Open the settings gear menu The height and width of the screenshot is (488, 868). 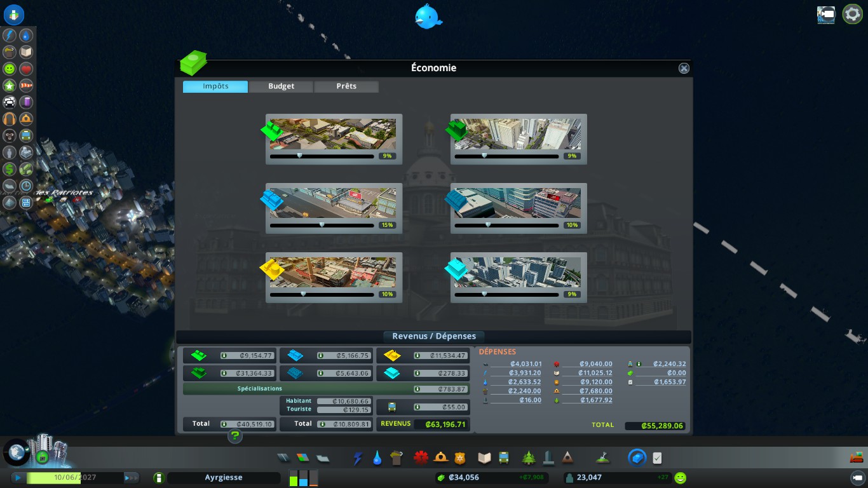[x=852, y=15]
